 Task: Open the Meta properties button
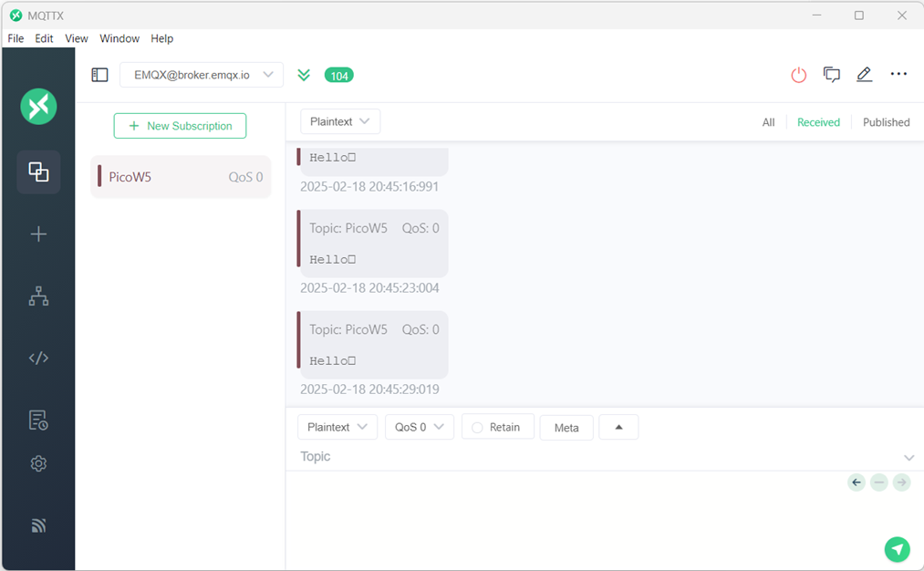click(566, 428)
